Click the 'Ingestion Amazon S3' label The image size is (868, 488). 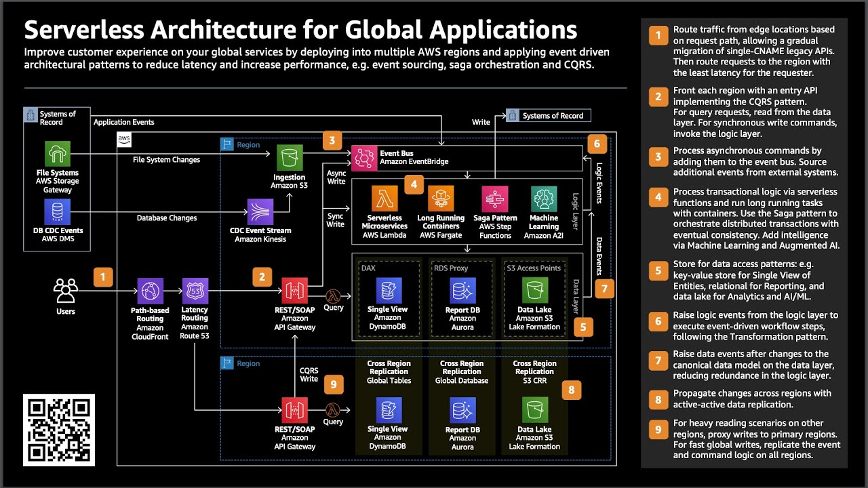(290, 182)
